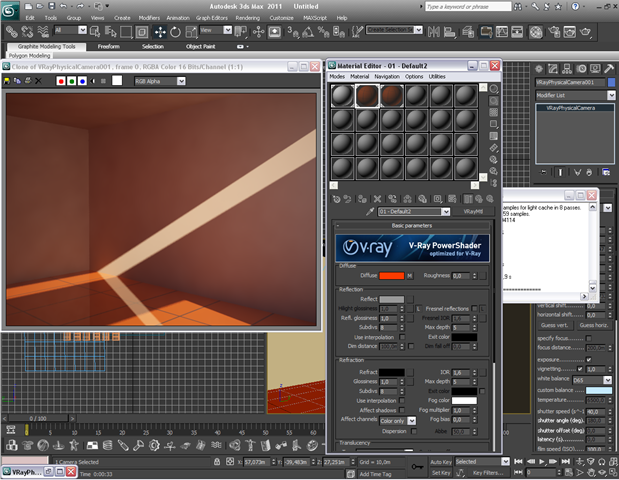Image resolution: width=619 pixels, height=480 pixels.
Task: Click the orange Diffuse color swatch
Action: (x=392, y=276)
